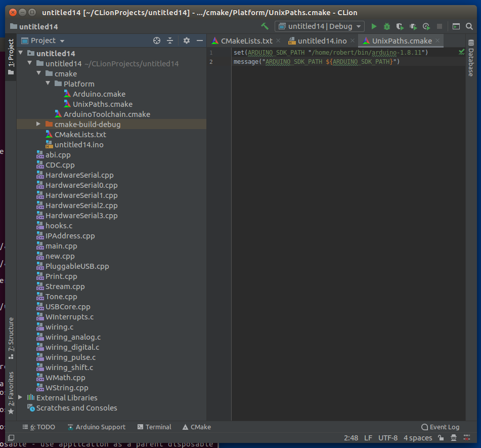Image resolution: width=481 pixels, height=448 pixels.
Task: Select wiring_digital.c file
Action: coord(72,347)
